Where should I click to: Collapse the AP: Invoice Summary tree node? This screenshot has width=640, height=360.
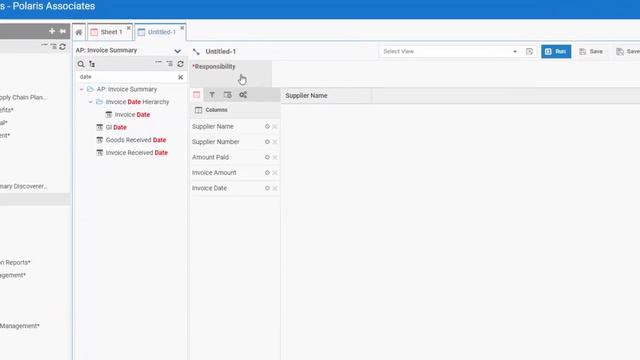[81, 89]
